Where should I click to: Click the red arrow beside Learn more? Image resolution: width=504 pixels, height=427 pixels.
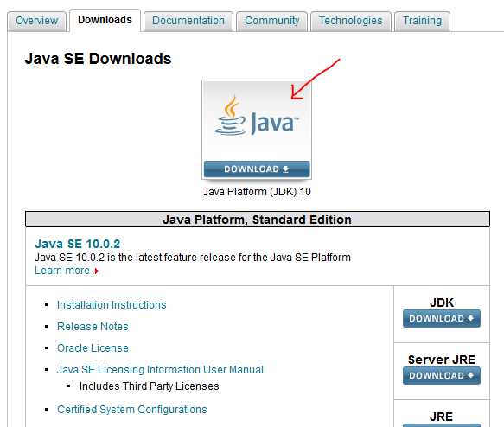(96, 271)
